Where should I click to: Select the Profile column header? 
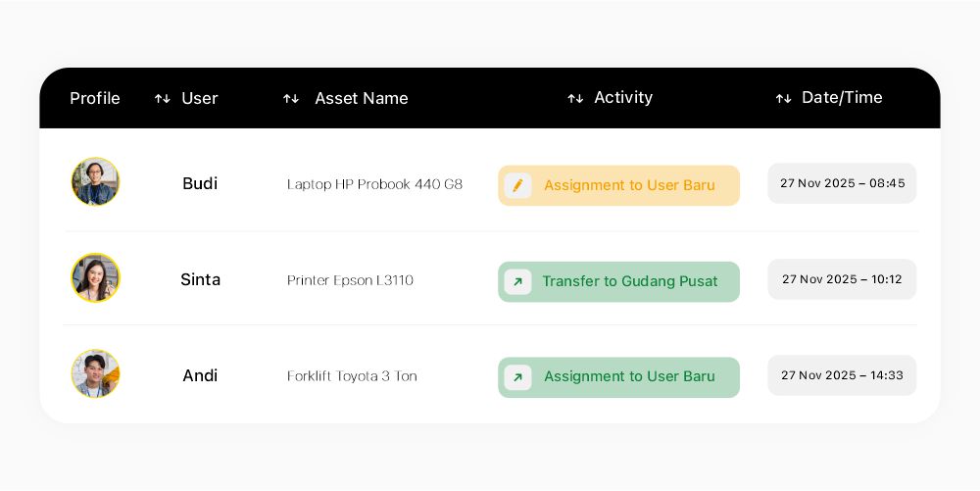tap(95, 98)
